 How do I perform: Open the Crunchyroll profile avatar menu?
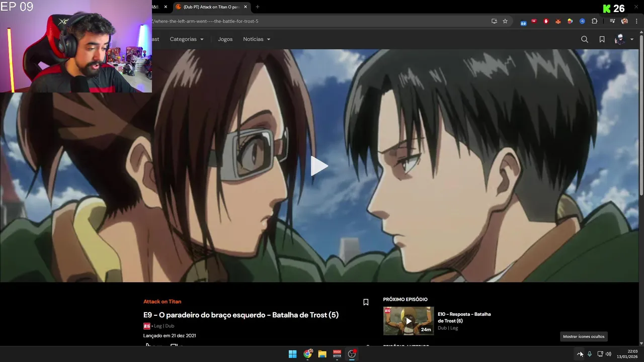coord(620,39)
